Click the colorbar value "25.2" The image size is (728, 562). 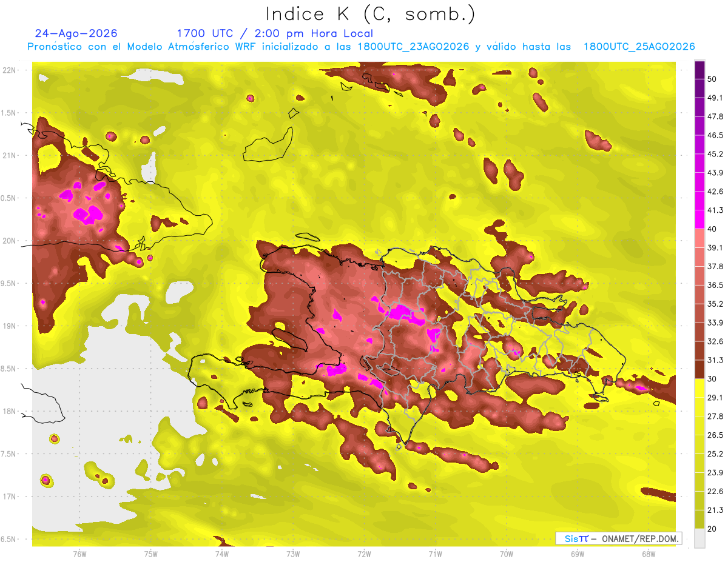(x=715, y=453)
